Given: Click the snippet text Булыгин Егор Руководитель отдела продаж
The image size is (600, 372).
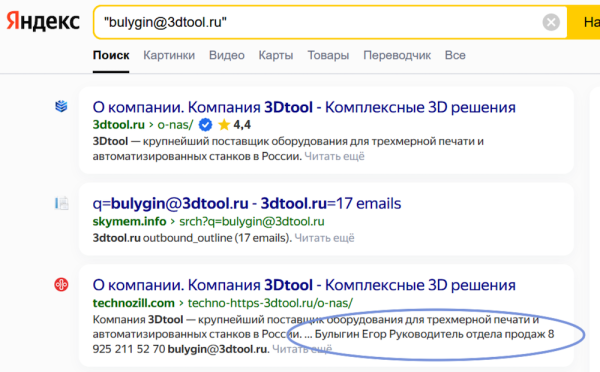Looking at the screenshot, I should click(430, 334).
